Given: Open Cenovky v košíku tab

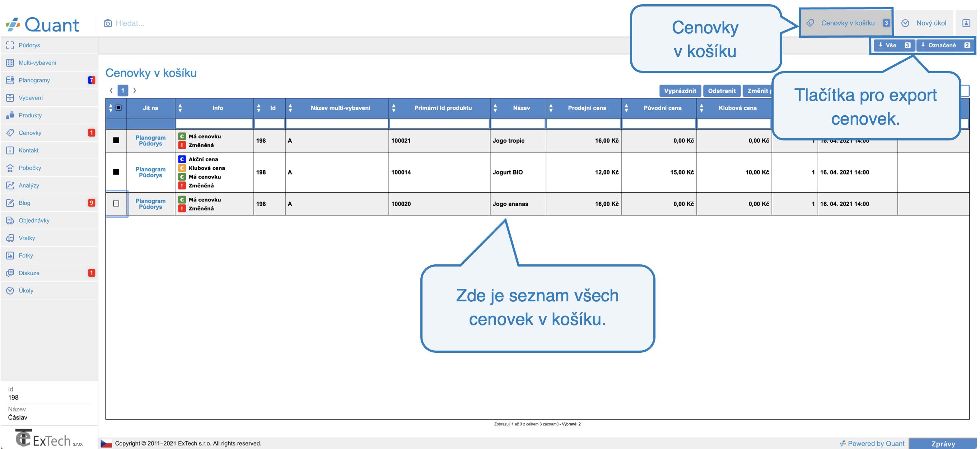Looking at the screenshot, I should [846, 23].
